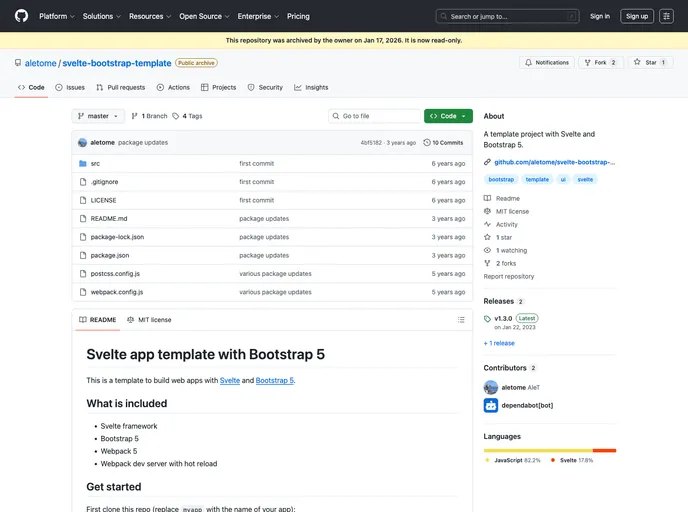Open the 10 Commits history
688x512 pixels.
pyautogui.click(x=443, y=143)
